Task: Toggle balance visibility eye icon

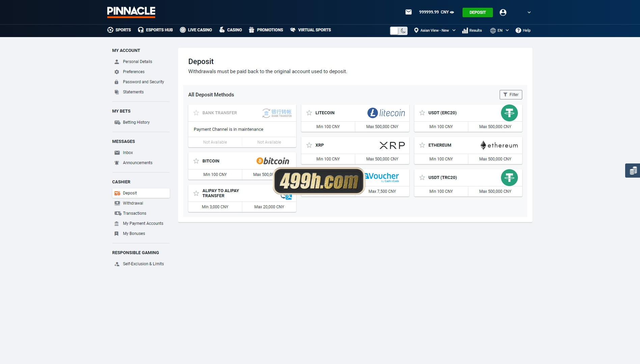Action: (x=452, y=12)
